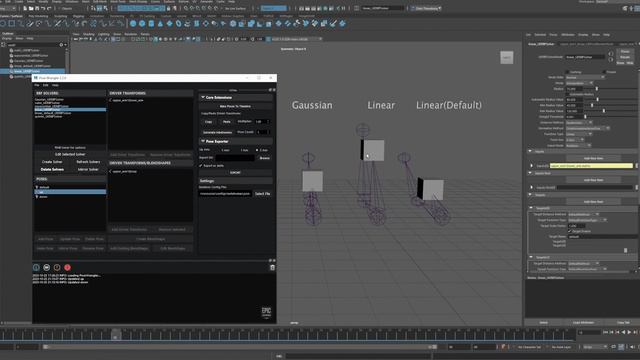Create a NURBS sphere from the shelf
This screenshot has width=640, height=360.
pyautogui.click(x=133, y=24)
